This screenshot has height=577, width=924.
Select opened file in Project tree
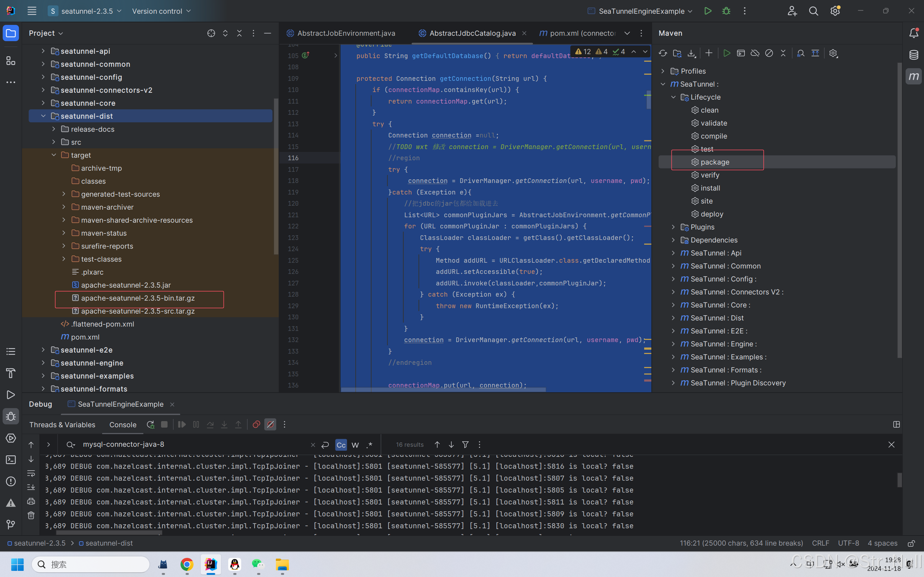211,33
